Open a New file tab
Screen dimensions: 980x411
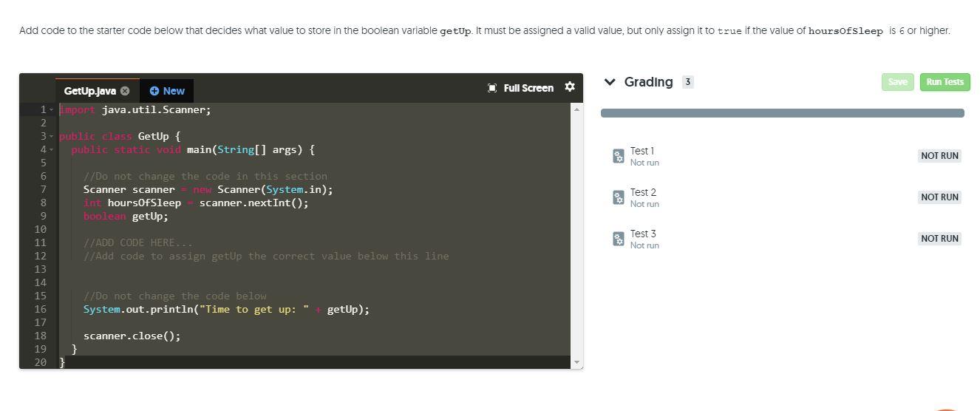pyautogui.click(x=167, y=91)
